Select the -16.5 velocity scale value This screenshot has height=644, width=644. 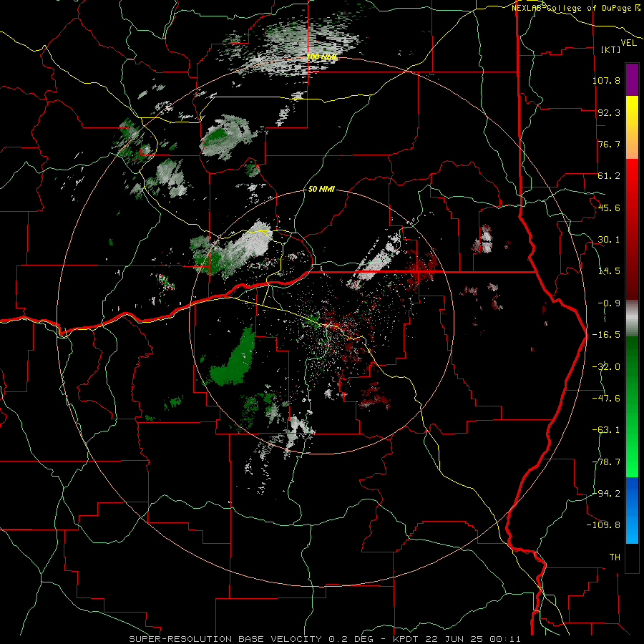[606, 335]
